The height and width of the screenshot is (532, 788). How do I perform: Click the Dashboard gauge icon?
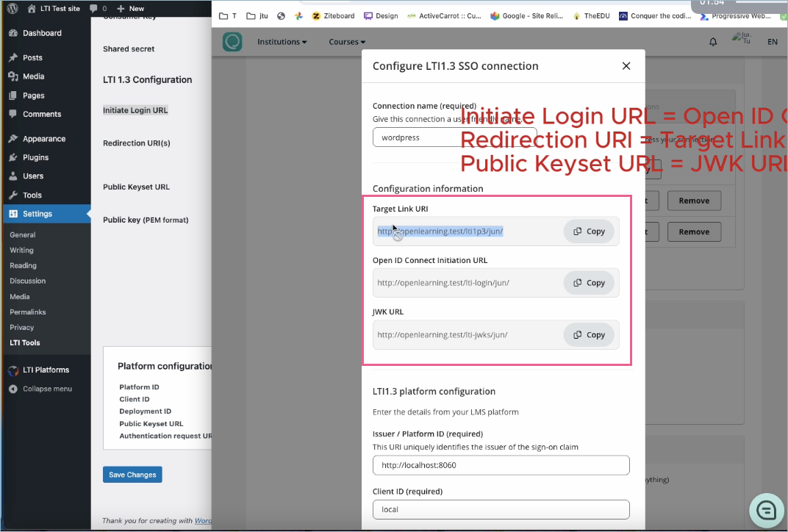coord(13,33)
